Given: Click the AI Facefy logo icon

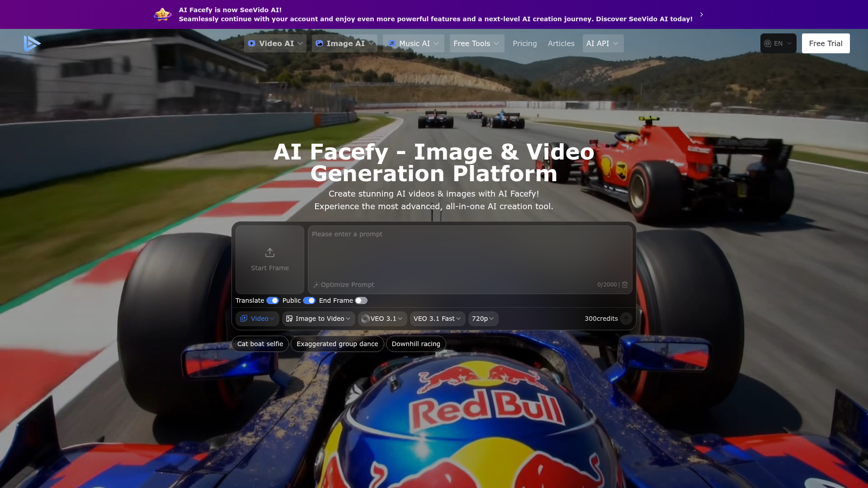Looking at the screenshot, I should coord(32,43).
